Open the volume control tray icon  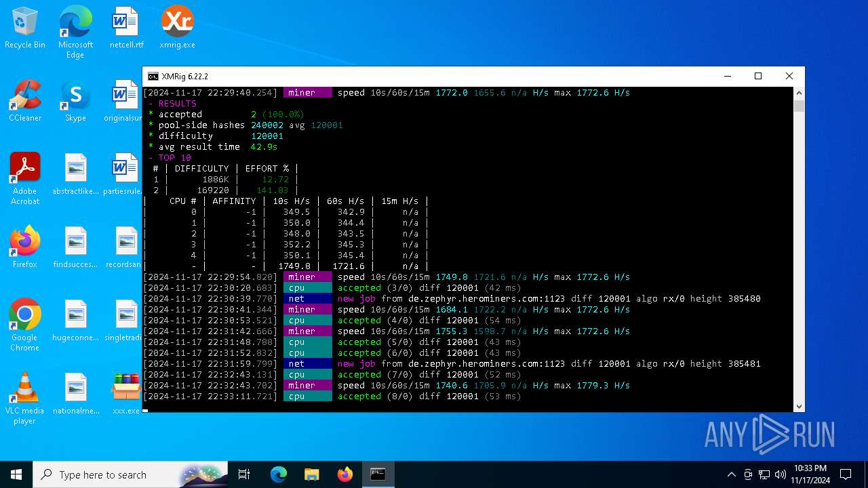pos(781,474)
